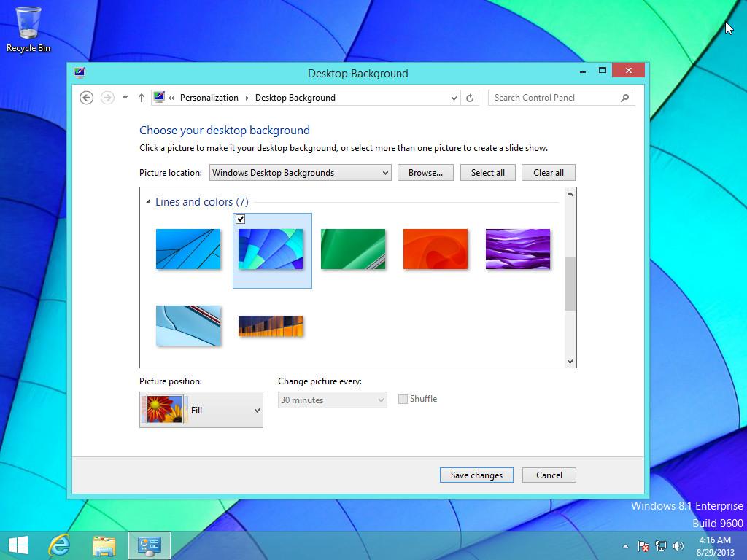Screen dimensions: 747x560
Task: Select the light blue curves wallpaper thumbnail
Action: coord(188,326)
